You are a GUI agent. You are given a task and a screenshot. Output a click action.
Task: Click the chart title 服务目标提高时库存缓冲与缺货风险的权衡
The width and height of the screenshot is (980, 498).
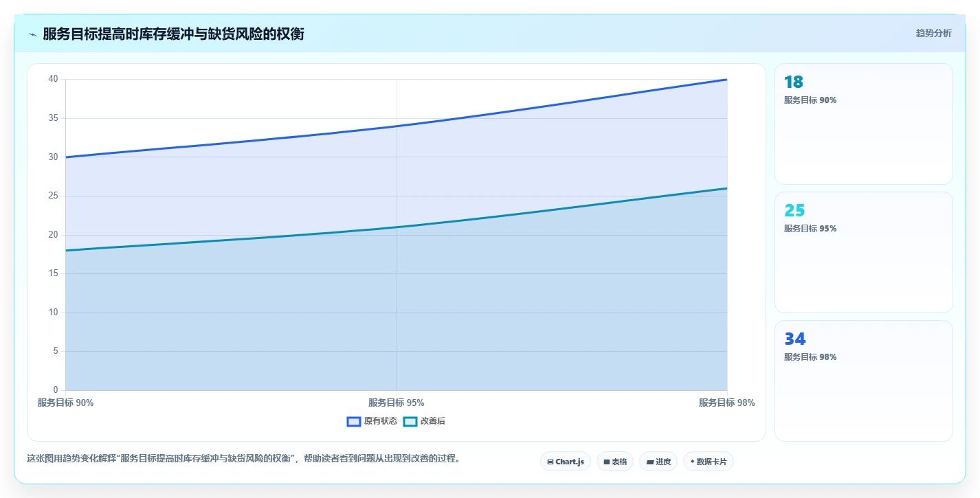pos(173,34)
